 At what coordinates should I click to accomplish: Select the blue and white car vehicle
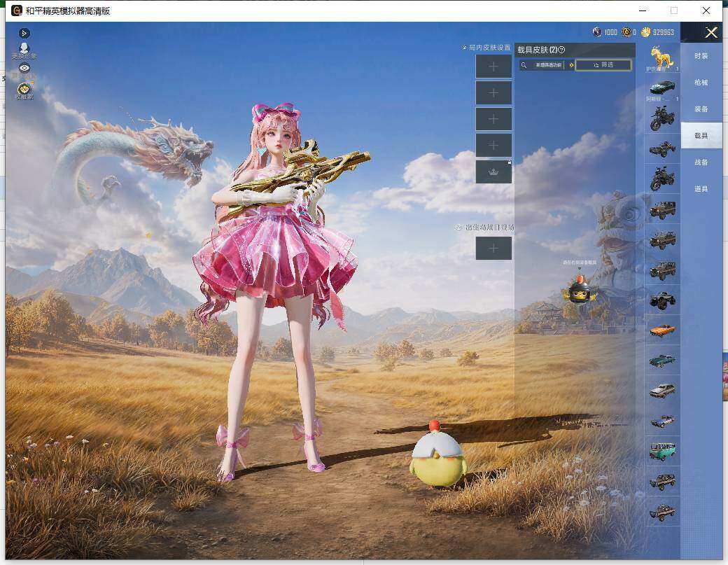[662, 421]
